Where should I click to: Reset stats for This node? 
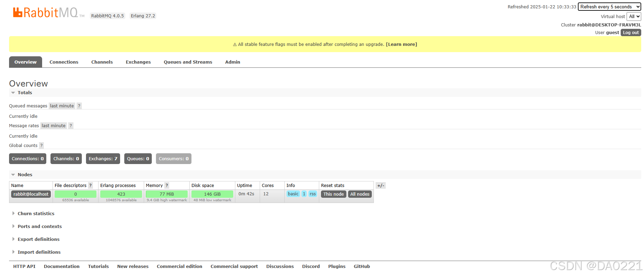tap(333, 194)
